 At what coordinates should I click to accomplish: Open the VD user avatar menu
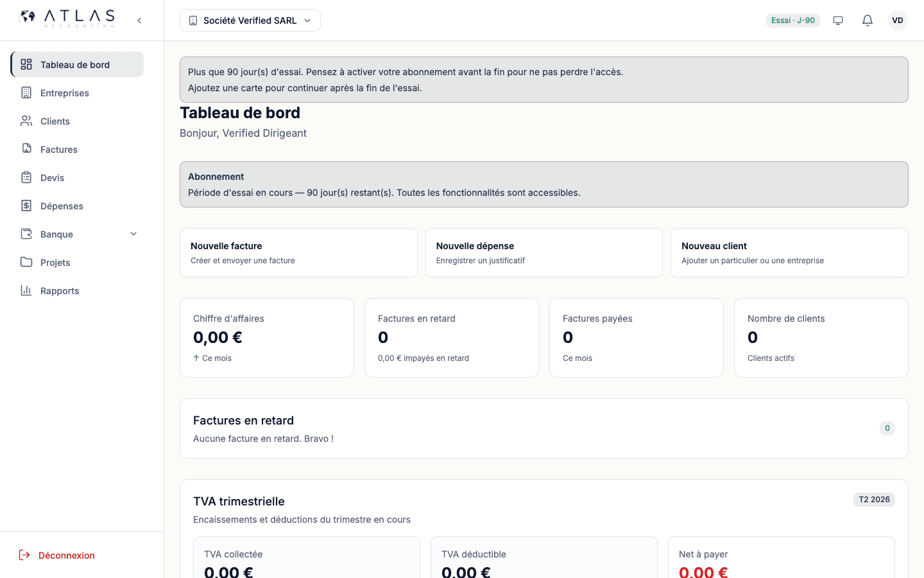[x=898, y=21]
